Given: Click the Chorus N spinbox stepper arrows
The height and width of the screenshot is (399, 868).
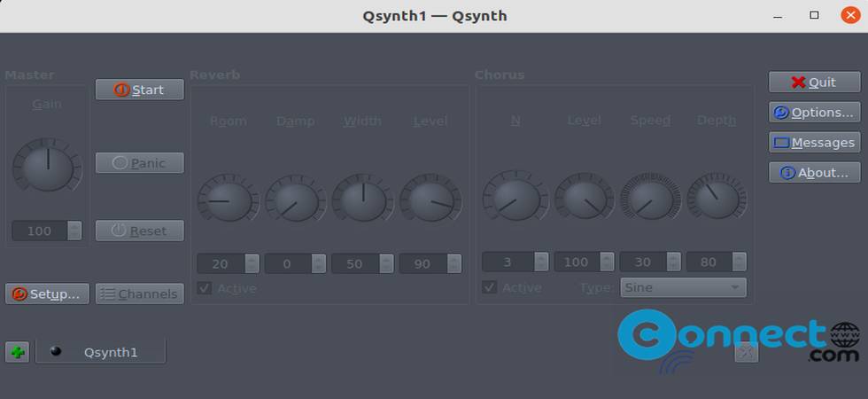Looking at the screenshot, I should 541,262.
